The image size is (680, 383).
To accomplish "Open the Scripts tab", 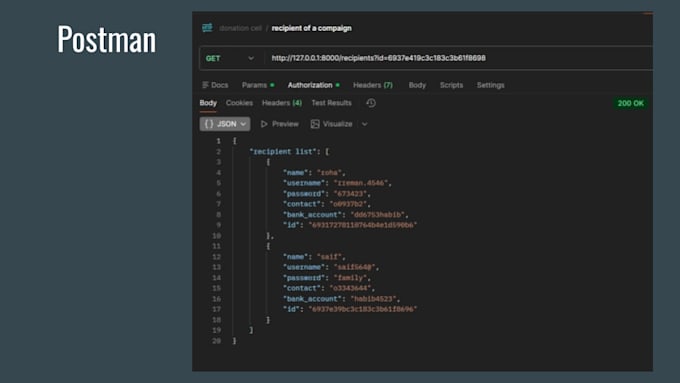I will (x=451, y=85).
